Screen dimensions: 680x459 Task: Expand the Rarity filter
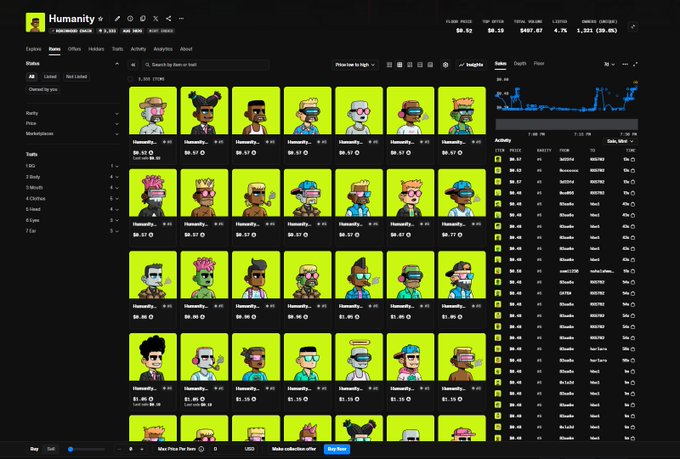[x=72, y=113]
